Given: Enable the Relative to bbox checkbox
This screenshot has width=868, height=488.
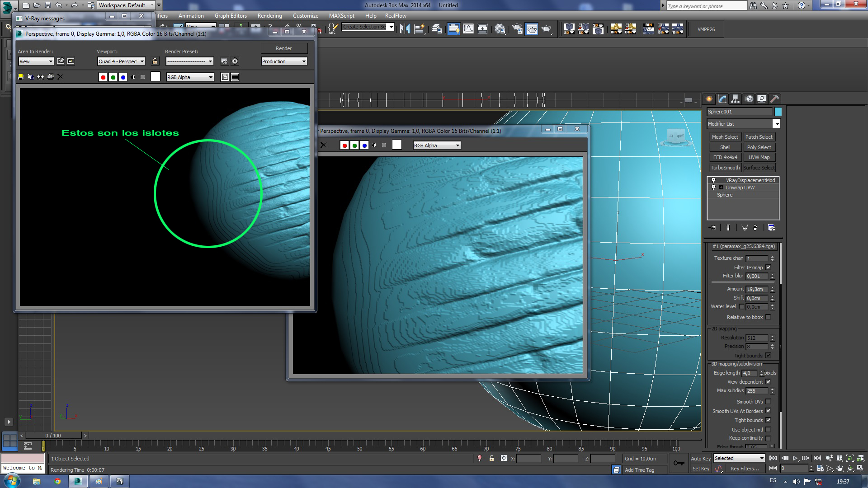Looking at the screenshot, I should pos(768,317).
